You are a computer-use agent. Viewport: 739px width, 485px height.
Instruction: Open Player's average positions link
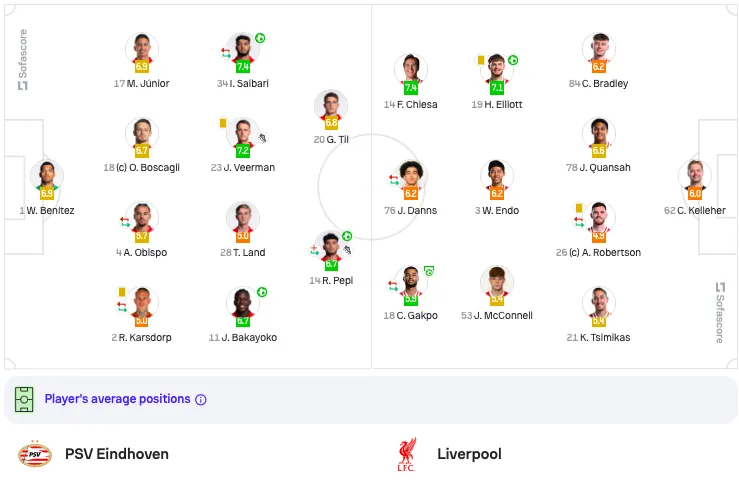(x=117, y=399)
